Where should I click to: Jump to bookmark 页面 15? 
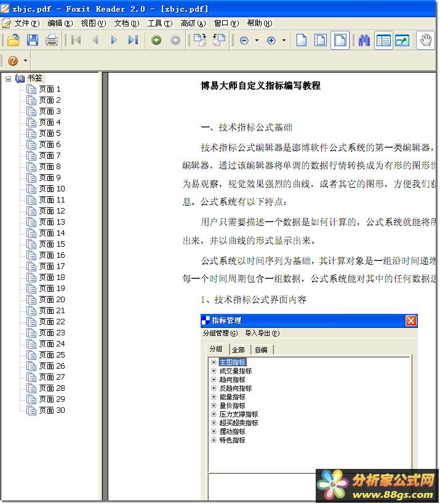[52, 244]
